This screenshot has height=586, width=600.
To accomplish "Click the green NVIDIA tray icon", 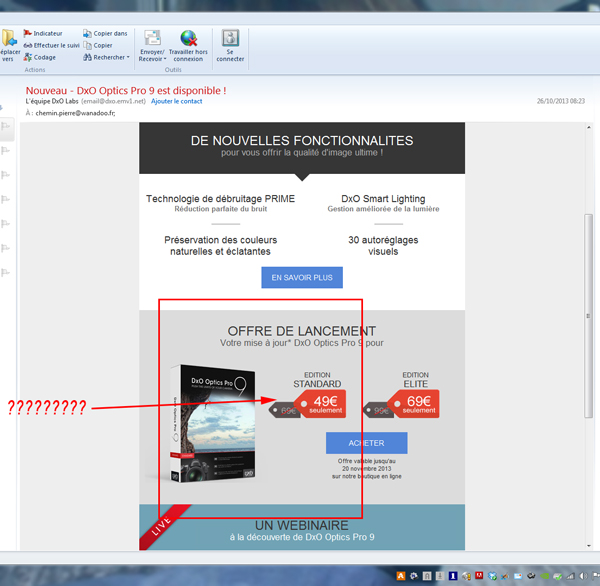I will pos(545,576).
